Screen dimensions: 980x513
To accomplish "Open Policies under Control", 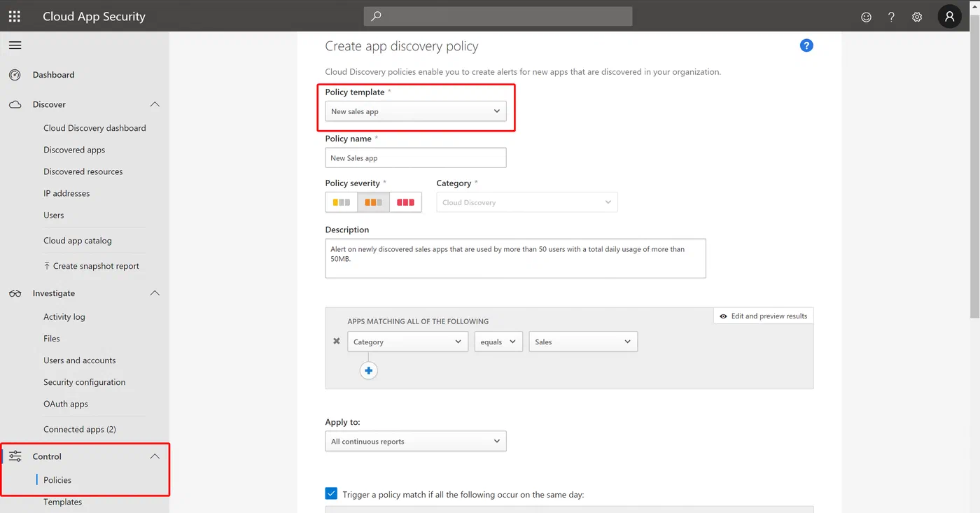I will point(57,480).
